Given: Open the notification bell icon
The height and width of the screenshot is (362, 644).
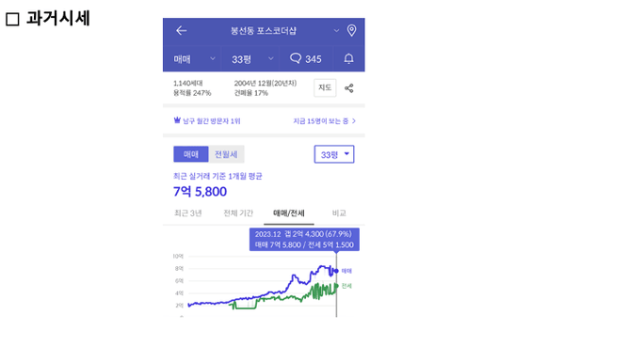Looking at the screenshot, I should (348, 58).
